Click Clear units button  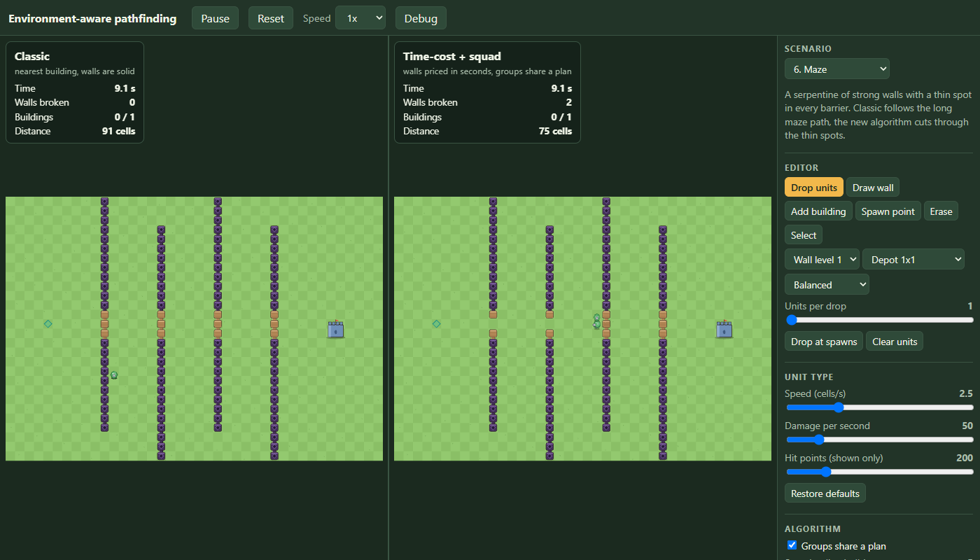click(895, 342)
